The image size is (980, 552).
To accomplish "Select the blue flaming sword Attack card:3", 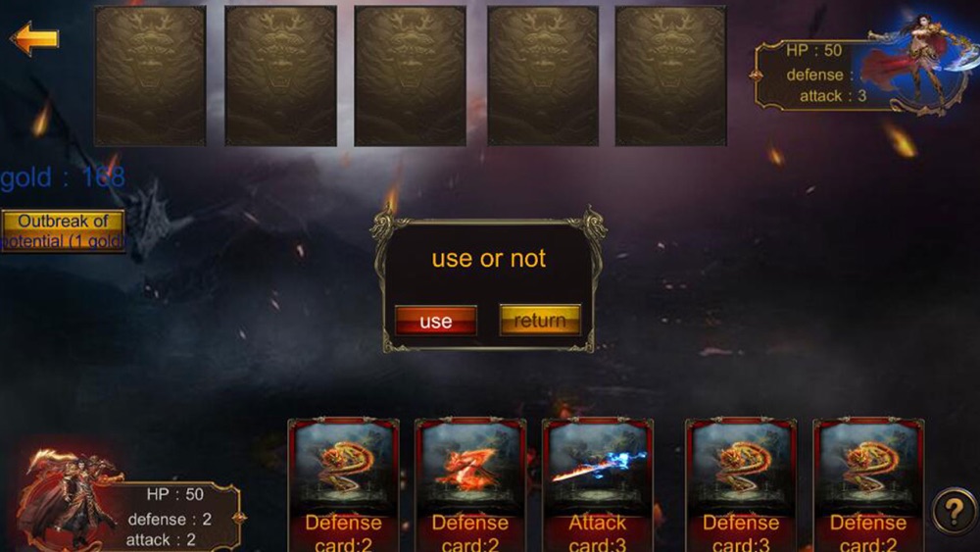I will point(598,485).
